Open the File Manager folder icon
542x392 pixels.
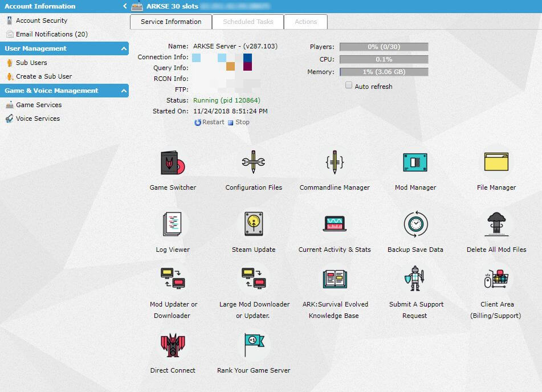(496, 163)
